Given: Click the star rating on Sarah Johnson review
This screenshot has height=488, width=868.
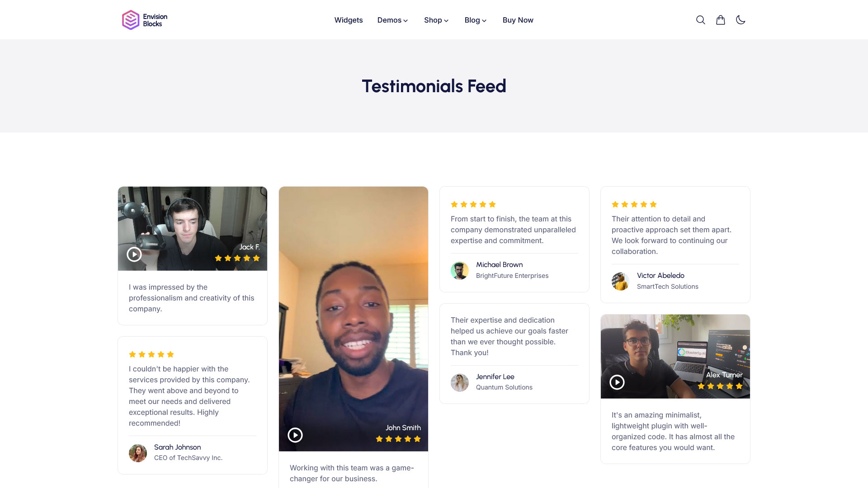Looking at the screenshot, I should pos(151,355).
